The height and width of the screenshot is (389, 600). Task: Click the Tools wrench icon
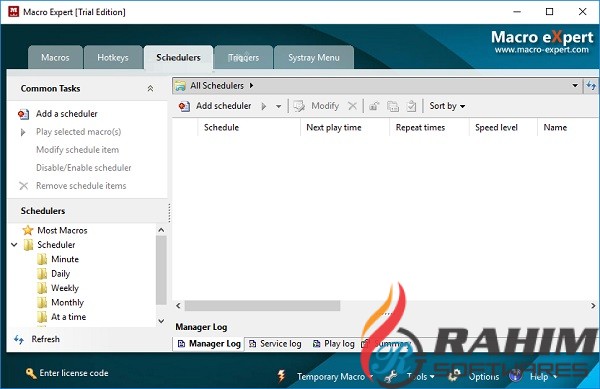[x=391, y=377]
